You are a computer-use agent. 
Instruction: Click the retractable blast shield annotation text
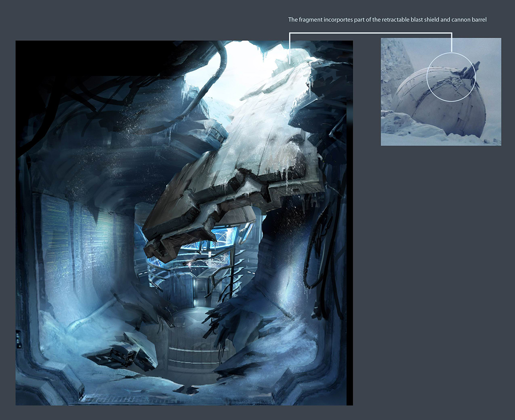pyautogui.click(x=388, y=19)
